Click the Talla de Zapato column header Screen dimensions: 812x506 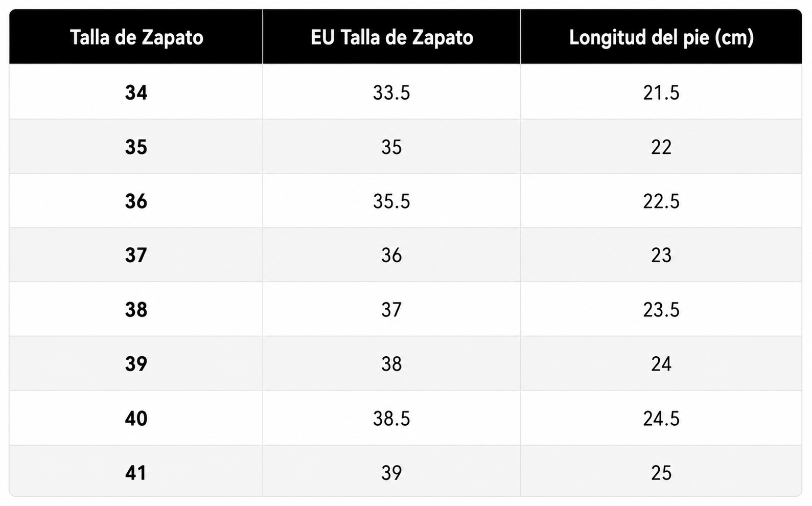point(136,37)
